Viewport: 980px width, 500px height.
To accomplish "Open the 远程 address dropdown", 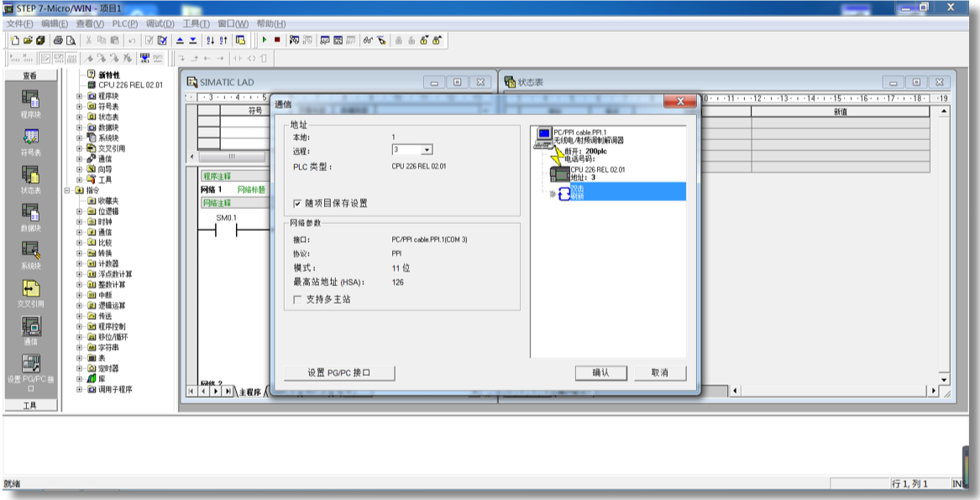I will tap(427, 150).
